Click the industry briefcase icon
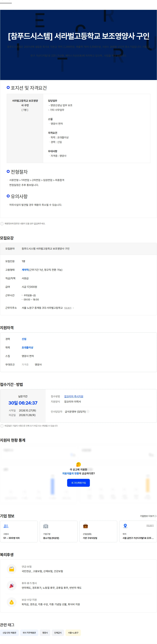 [x=86, y=526]
